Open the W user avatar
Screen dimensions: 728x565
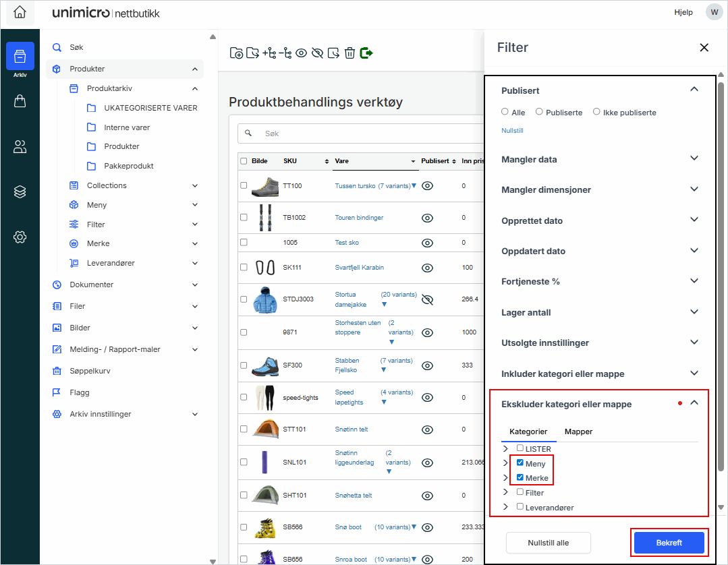pyautogui.click(x=714, y=12)
